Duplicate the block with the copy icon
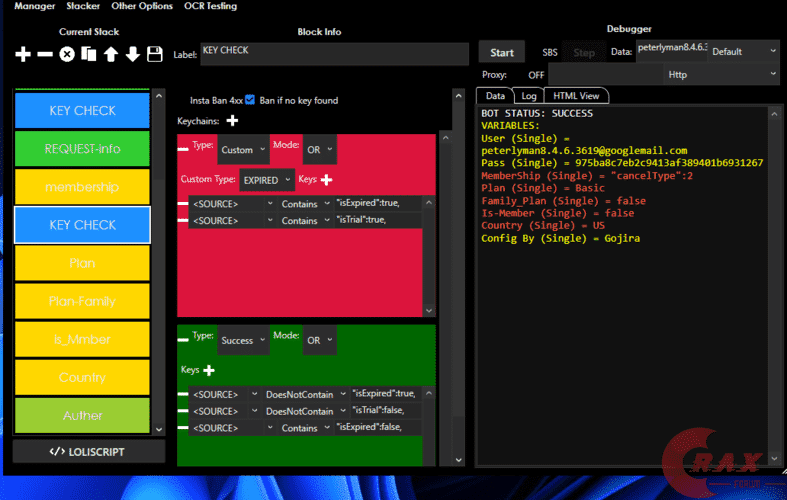The width and height of the screenshot is (787, 500). pos(88,54)
